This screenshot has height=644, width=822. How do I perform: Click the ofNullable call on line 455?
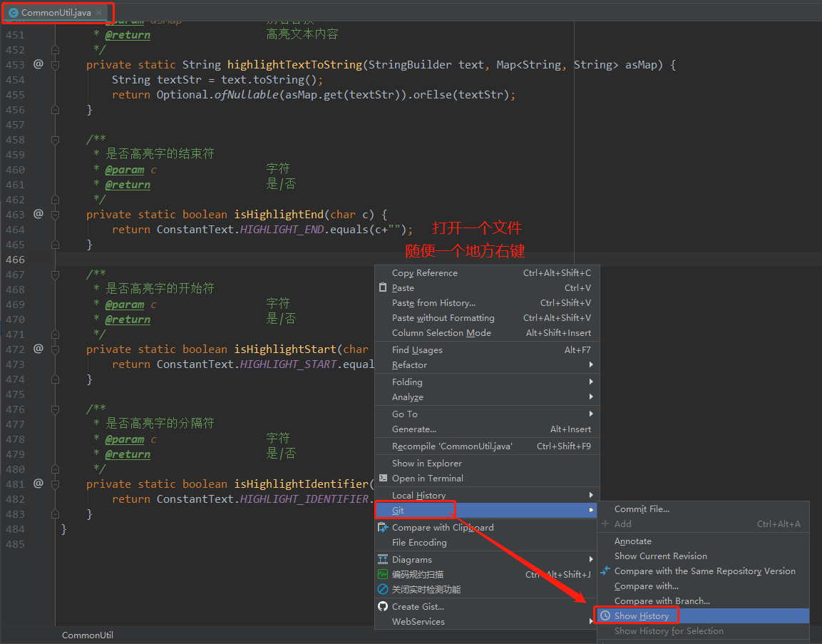[247, 94]
